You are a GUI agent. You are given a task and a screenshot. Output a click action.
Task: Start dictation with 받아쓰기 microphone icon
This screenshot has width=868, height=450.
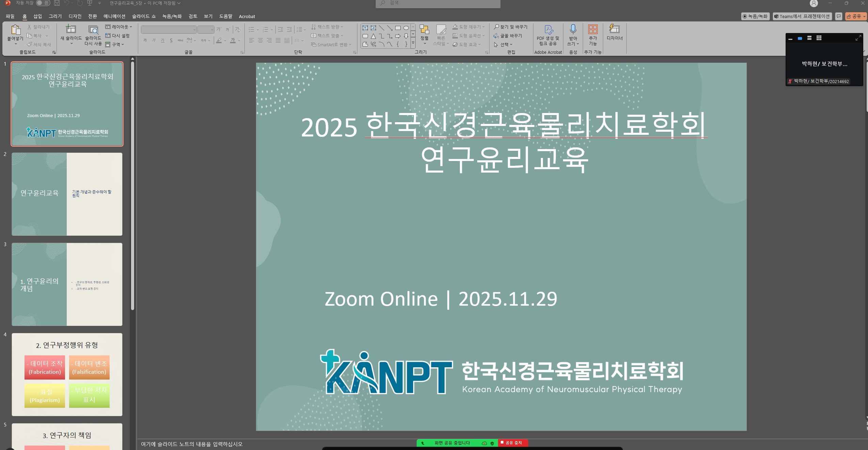coord(573,30)
